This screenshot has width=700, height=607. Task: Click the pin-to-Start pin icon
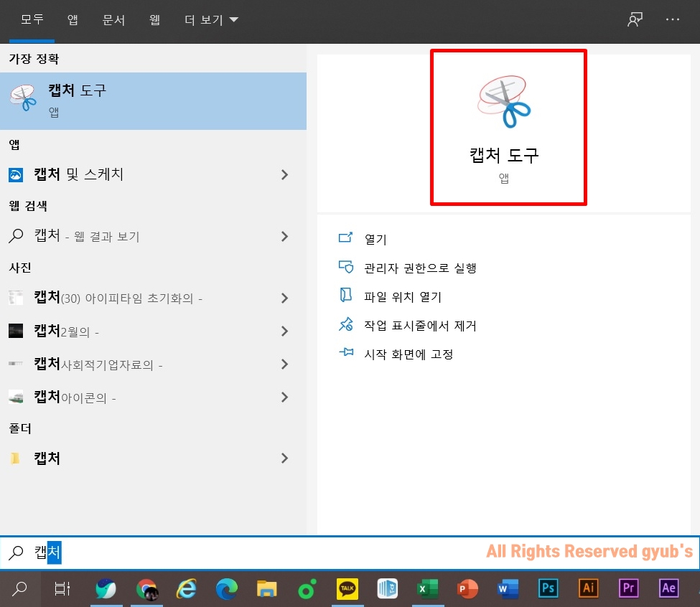click(346, 352)
